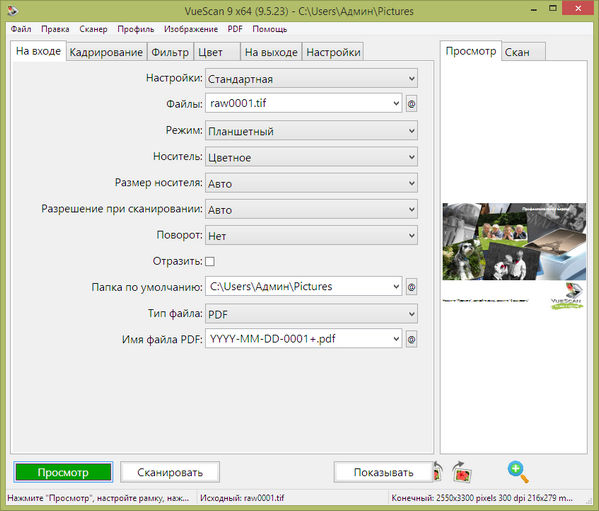
Task: Click the rotate right image icon
Action: coord(461,472)
